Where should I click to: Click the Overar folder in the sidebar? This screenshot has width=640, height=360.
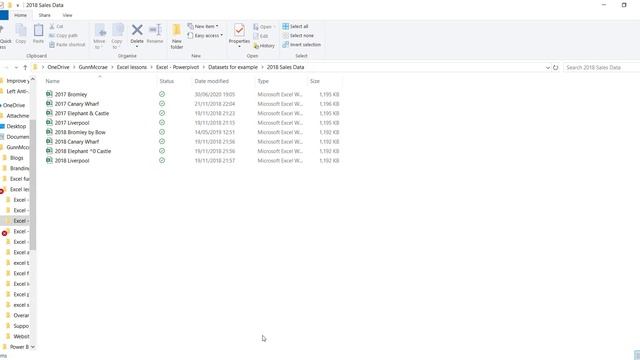pyautogui.click(x=21, y=316)
